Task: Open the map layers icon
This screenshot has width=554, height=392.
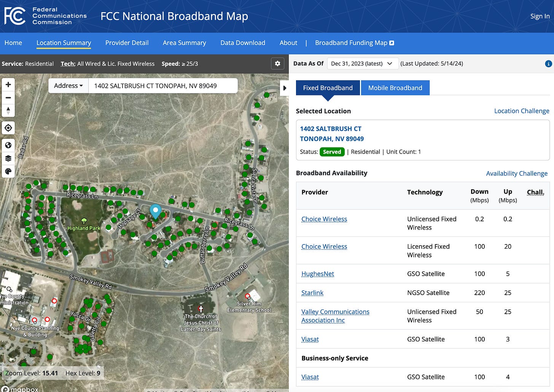Action: click(8, 159)
